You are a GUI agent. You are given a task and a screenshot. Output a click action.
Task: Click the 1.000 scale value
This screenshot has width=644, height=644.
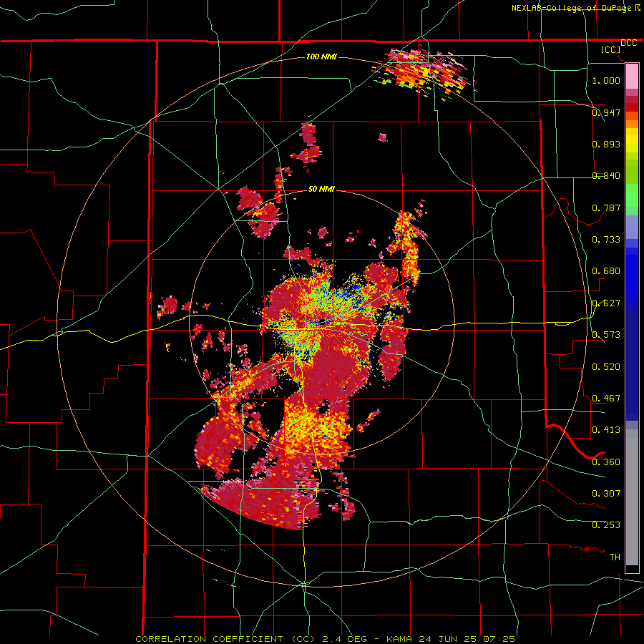(606, 80)
